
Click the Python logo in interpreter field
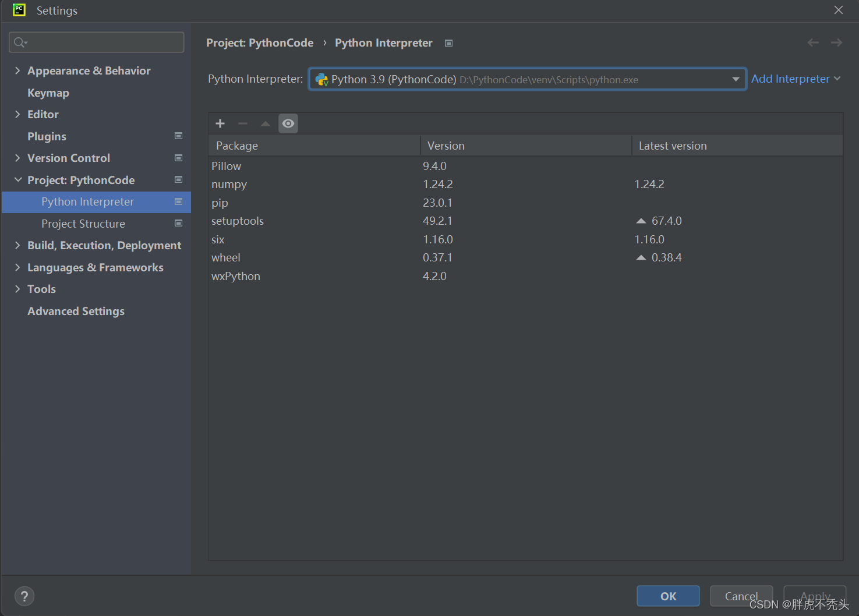click(321, 79)
